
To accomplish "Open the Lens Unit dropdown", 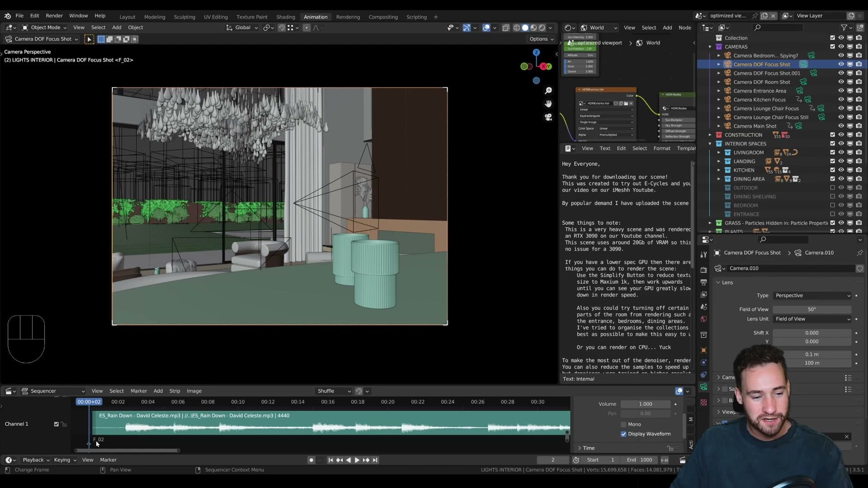I will 812,319.
